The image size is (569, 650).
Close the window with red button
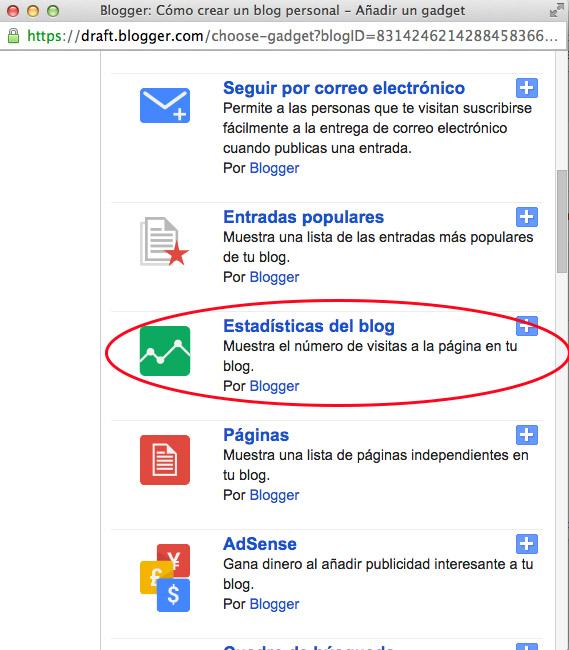point(13,11)
